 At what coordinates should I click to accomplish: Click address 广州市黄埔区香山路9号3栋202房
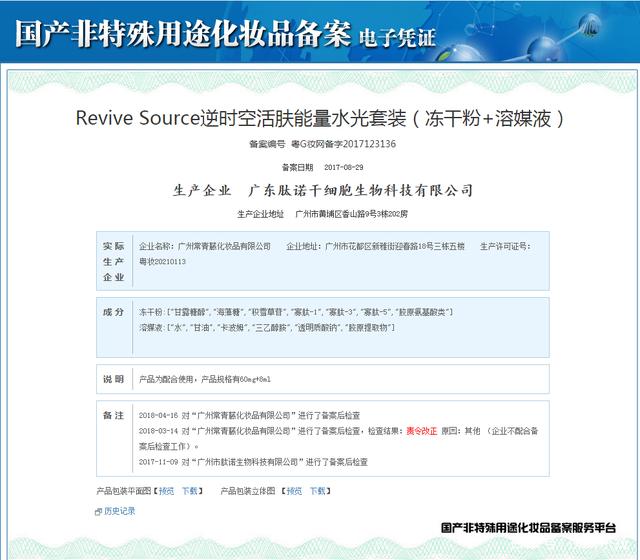(351, 214)
